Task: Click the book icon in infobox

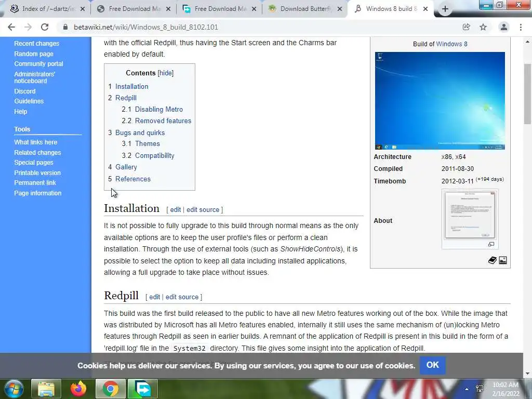Action: click(x=493, y=260)
